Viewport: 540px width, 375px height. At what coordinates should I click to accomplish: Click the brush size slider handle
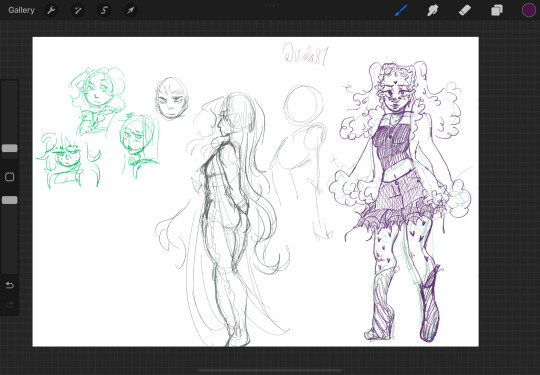pyautogui.click(x=10, y=148)
